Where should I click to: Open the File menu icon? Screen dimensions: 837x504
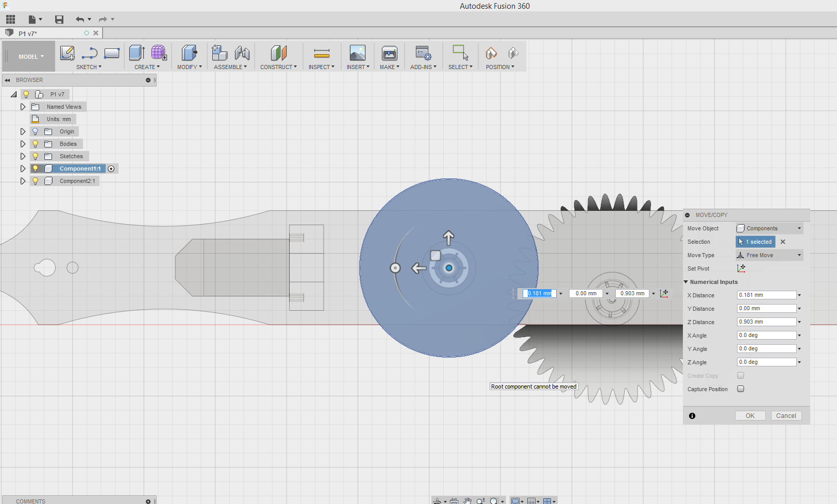point(35,20)
